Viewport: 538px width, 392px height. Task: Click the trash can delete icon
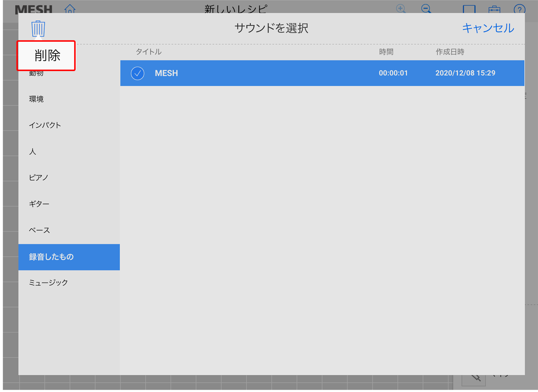38,29
